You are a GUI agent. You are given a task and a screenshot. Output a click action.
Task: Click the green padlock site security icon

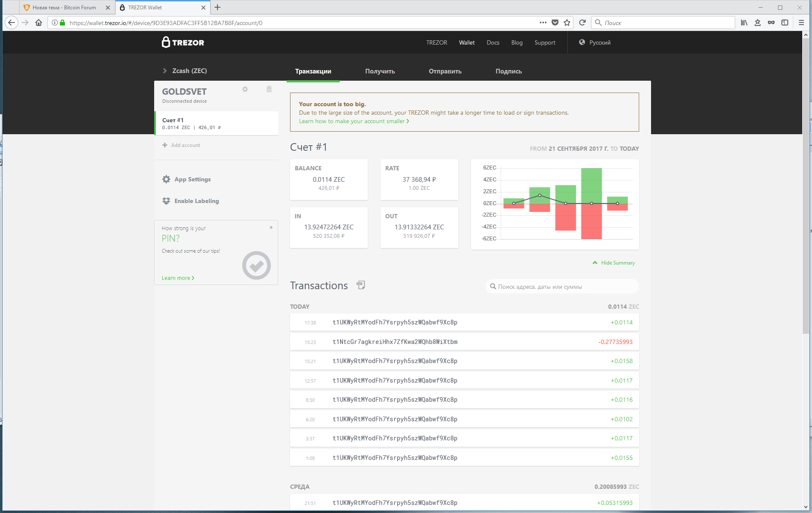pos(62,23)
